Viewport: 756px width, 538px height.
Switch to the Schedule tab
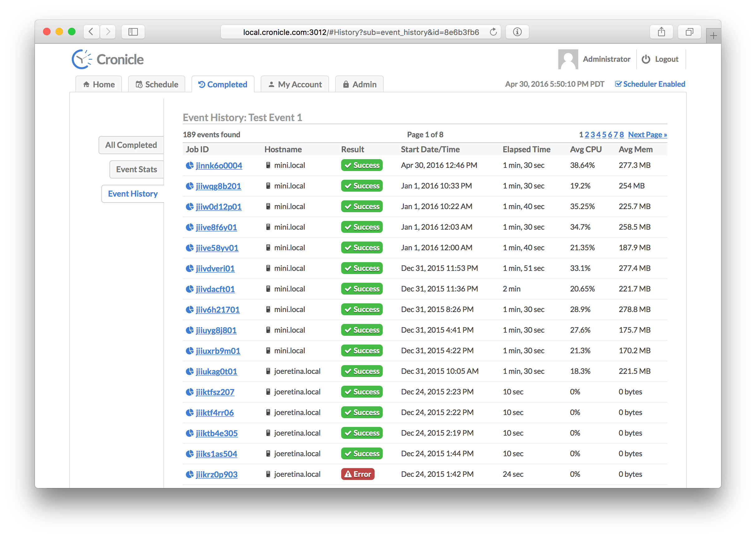[x=157, y=85]
